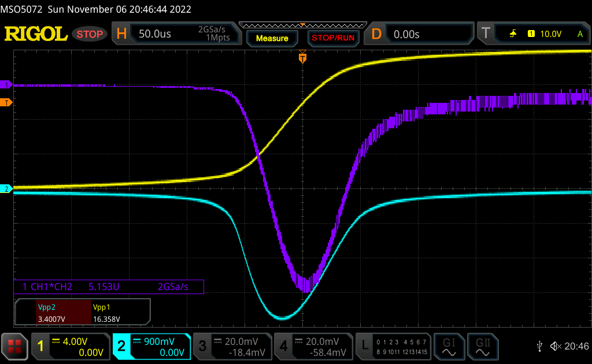This screenshot has width=592, height=364.
Task: Click the cyan channel 2 ground marker
Action: [x=7, y=189]
